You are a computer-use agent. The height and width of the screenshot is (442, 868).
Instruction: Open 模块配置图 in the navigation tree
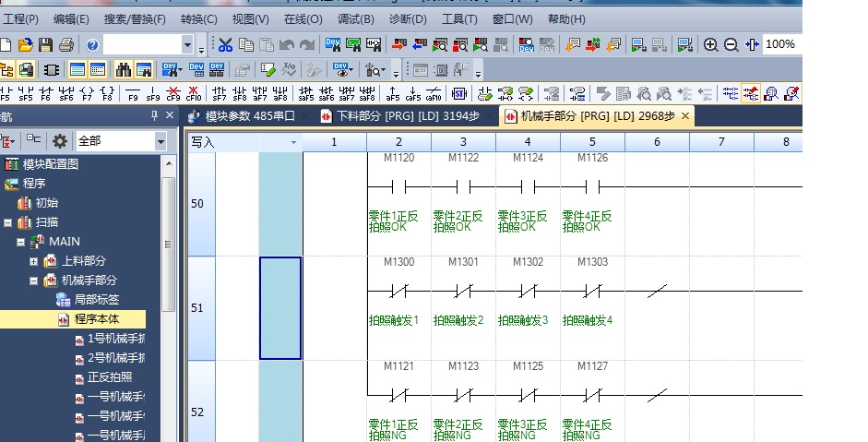coord(50,164)
